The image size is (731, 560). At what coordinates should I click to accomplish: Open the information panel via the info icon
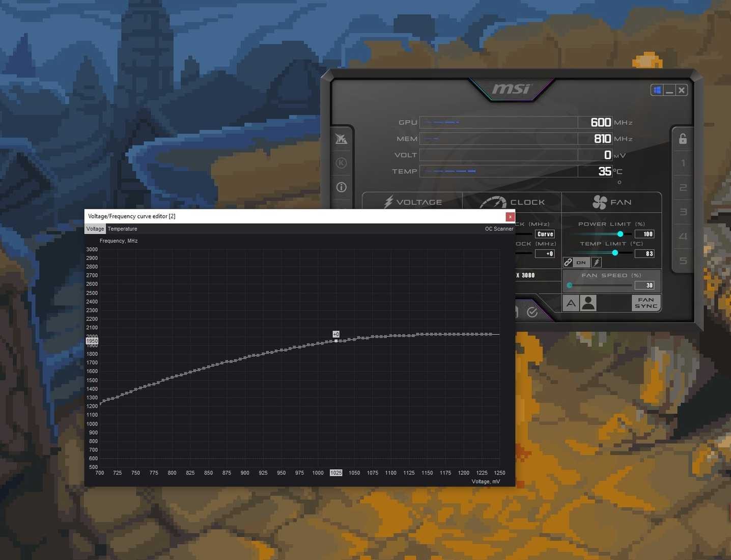pos(341,187)
